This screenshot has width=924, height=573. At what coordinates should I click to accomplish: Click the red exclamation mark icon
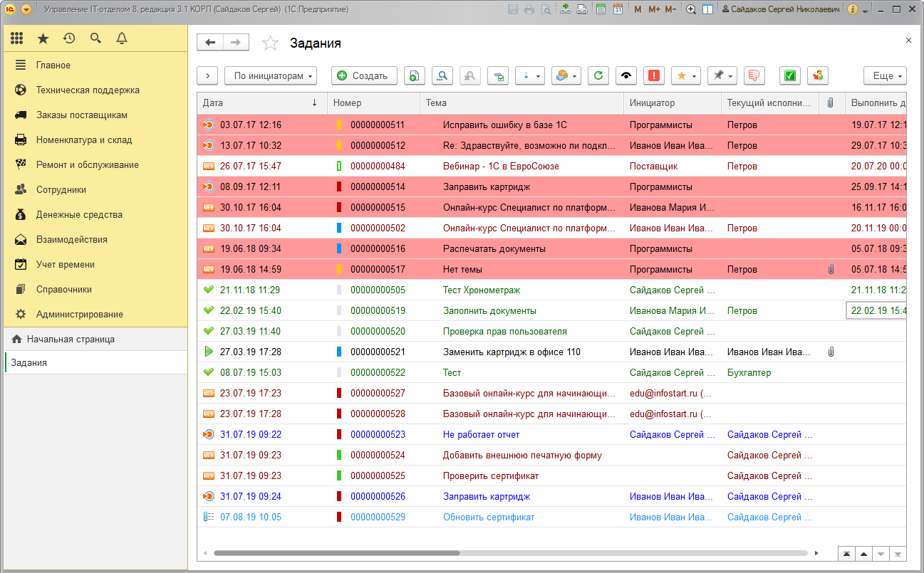tap(654, 75)
